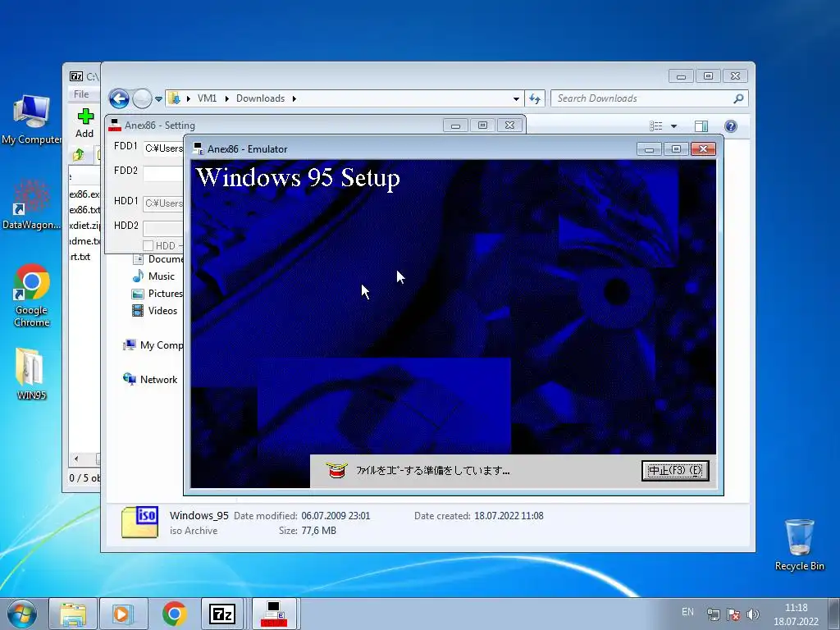Click the Anex86 - Emulator title bar icon

click(x=199, y=149)
